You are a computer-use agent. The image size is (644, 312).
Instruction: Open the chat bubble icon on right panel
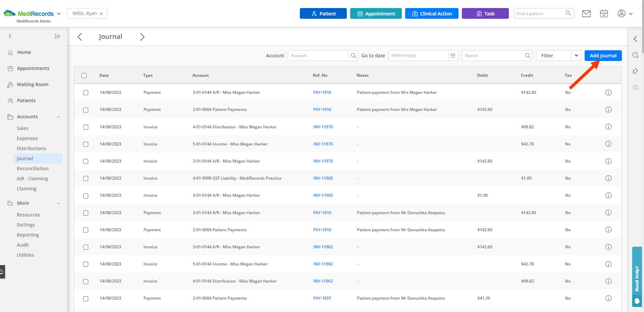click(x=636, y=55)
